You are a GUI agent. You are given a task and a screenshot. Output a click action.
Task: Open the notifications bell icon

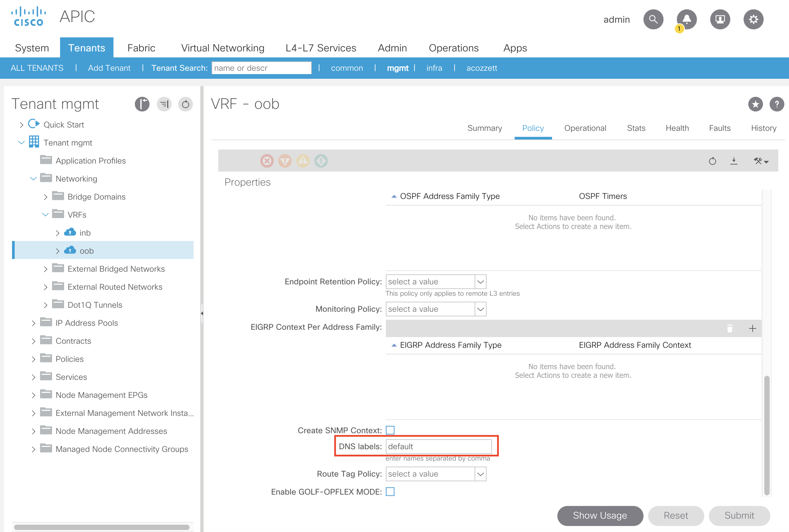686,19
